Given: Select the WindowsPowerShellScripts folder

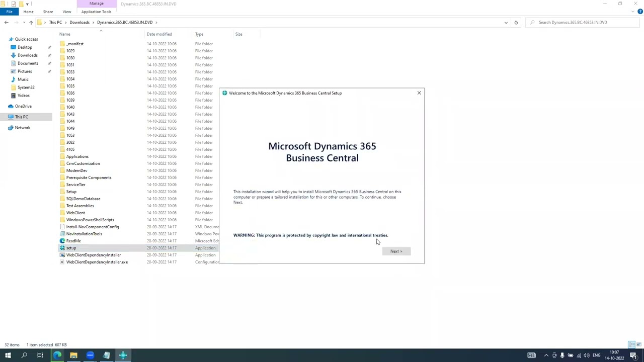Looking at the screenshot, I should pos(90,220).
